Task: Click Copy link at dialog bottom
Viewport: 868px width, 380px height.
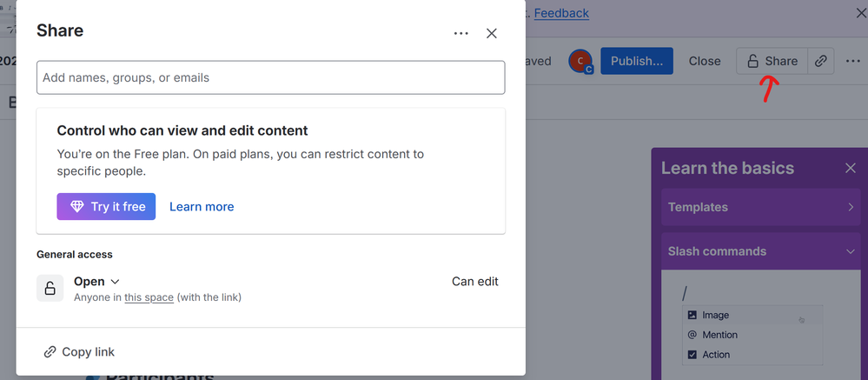Action: tap(79, 352)
